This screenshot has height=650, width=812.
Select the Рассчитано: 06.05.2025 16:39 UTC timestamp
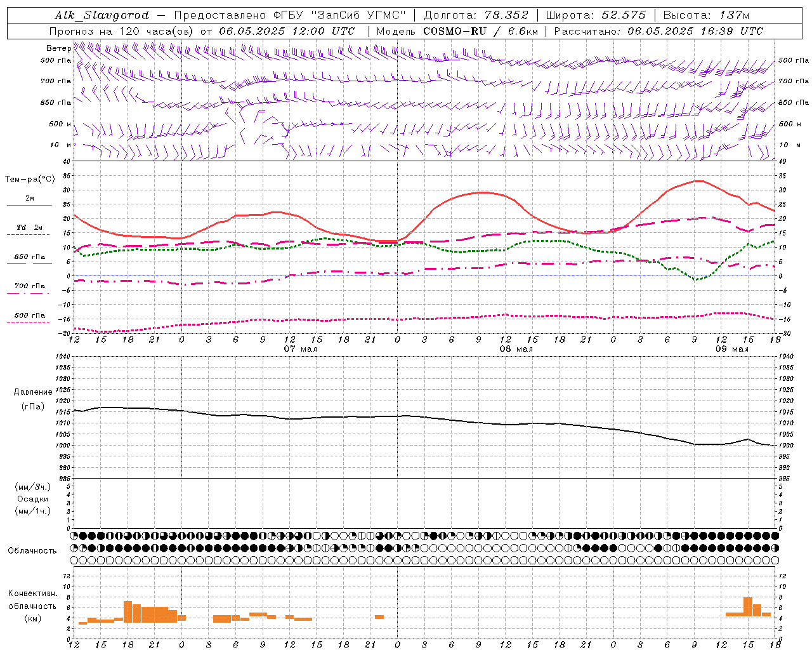click(658, 31)
